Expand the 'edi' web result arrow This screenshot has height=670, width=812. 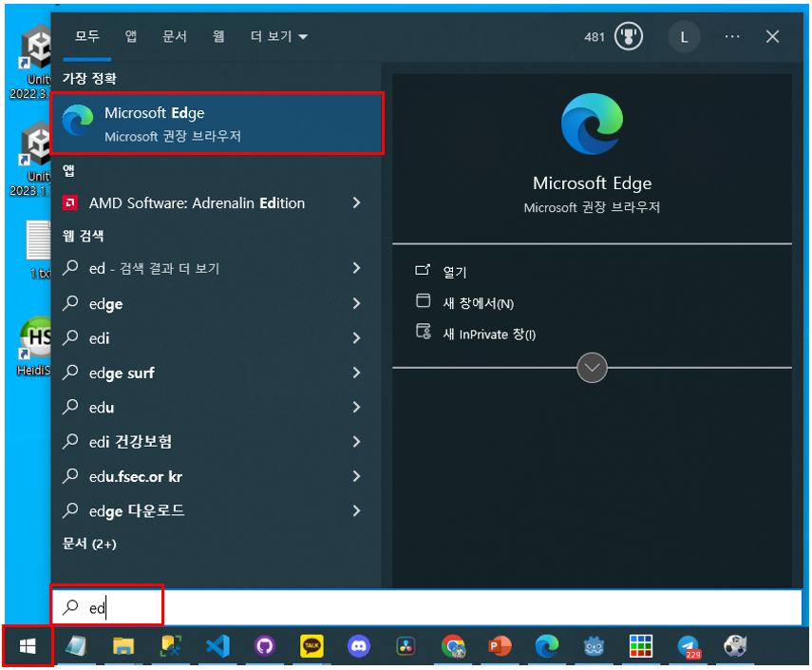tap(356, 338)
